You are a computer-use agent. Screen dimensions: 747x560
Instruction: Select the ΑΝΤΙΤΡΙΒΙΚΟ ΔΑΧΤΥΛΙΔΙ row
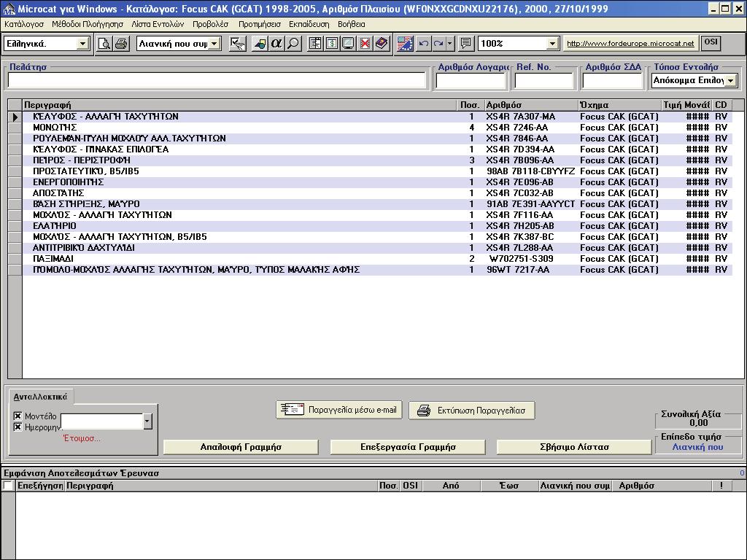pyautogui.click(x=377, y=248)
